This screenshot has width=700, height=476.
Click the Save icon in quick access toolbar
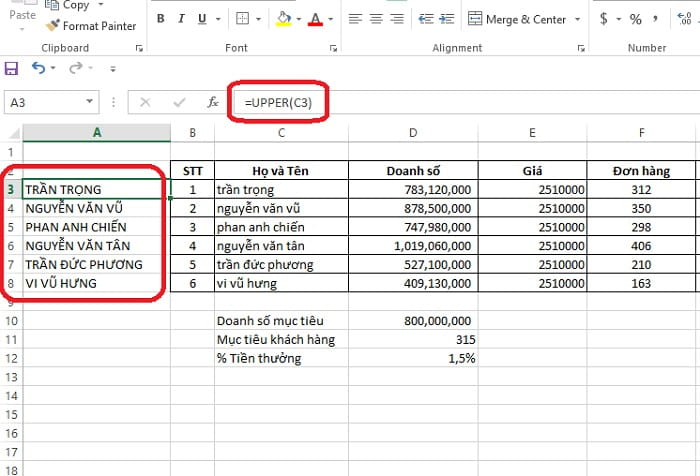coord(11,68)
